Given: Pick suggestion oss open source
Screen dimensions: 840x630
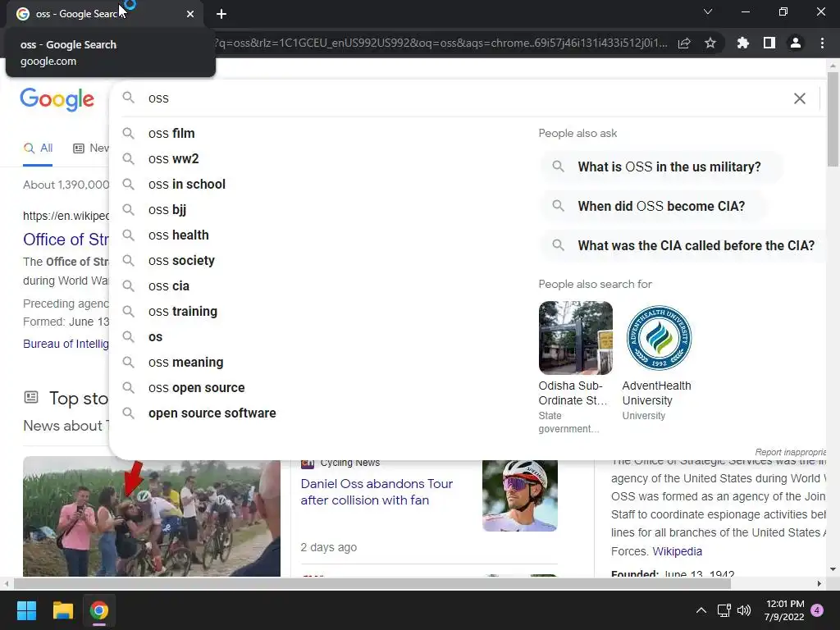Looking at the screenshot, I should 322,388.
